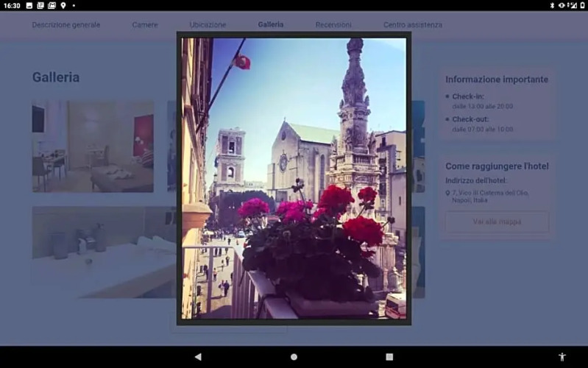Open the bedroom thumbnail in the gallery
The height and width of the screenshot is (368, 588).
93,146
